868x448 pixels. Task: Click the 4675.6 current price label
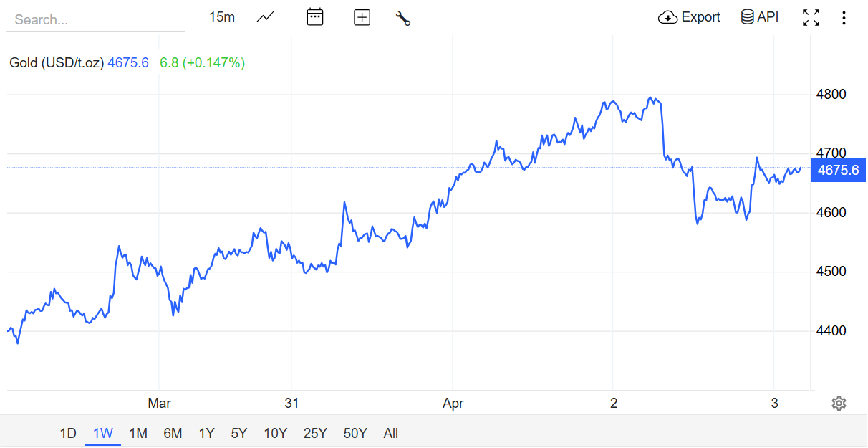tap(838, 170)
